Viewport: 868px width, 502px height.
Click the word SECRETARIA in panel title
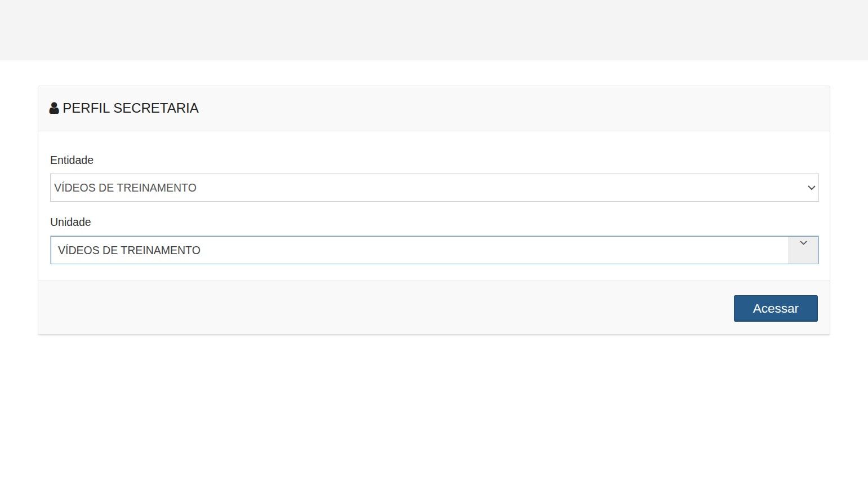click(156, 108)
